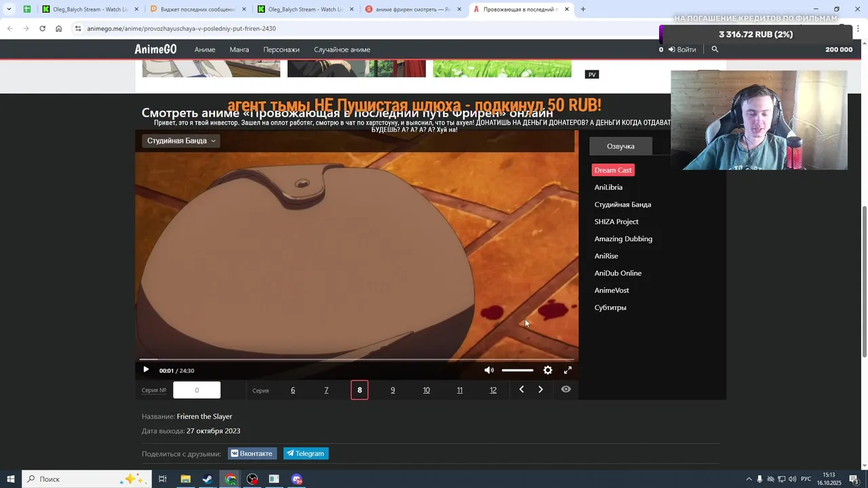Image resolution: width=868 pixels, height=488 pixels.
Task: Toggle watched eye icon beside episodes
Action: tap(566, 390)
